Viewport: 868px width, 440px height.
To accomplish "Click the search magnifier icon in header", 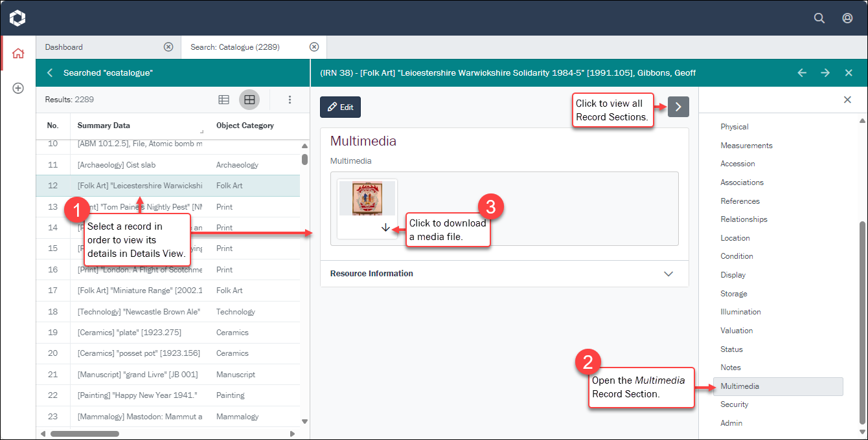I will (x=819, y=18).
